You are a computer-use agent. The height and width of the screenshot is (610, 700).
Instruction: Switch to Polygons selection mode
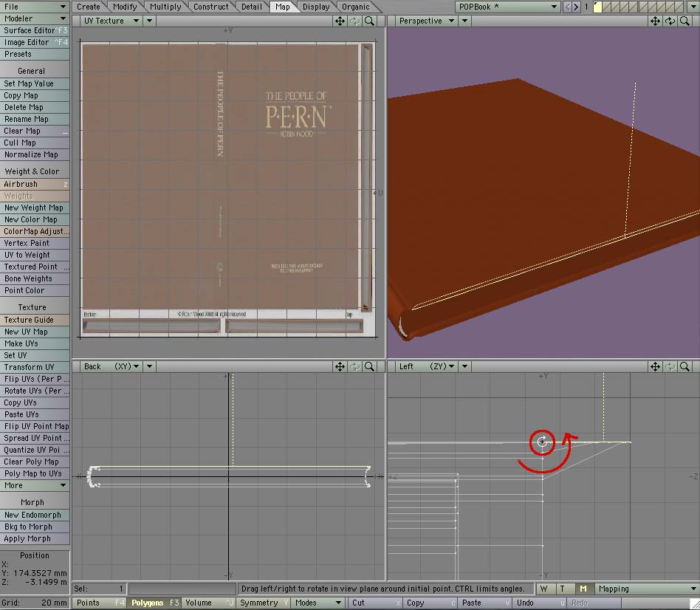[x=154, y=603]
